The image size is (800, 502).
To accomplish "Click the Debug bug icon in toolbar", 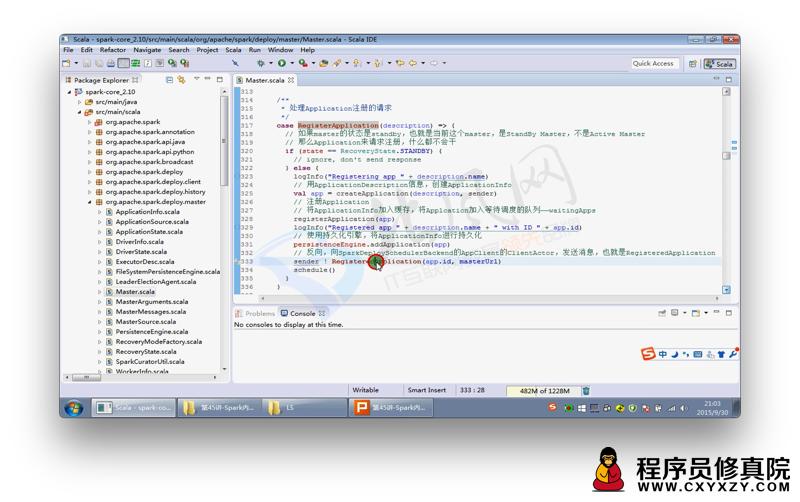I will coord(260,63).
